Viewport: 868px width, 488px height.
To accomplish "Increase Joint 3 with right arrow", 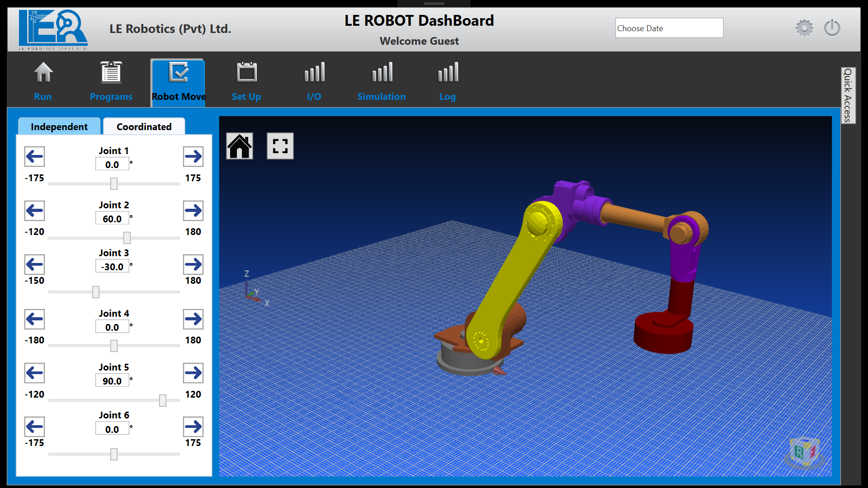I will click(x=193, y=264).
